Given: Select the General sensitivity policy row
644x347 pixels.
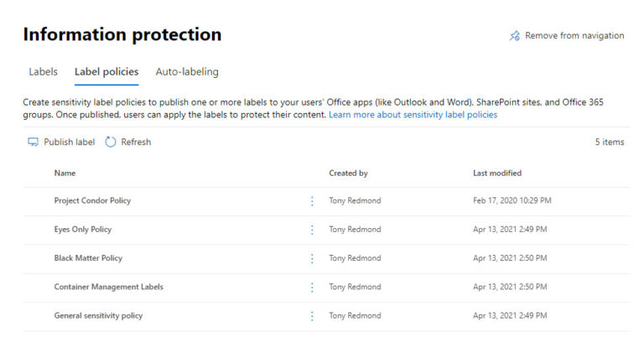Looking at the screenshot, I should [326, 316].
